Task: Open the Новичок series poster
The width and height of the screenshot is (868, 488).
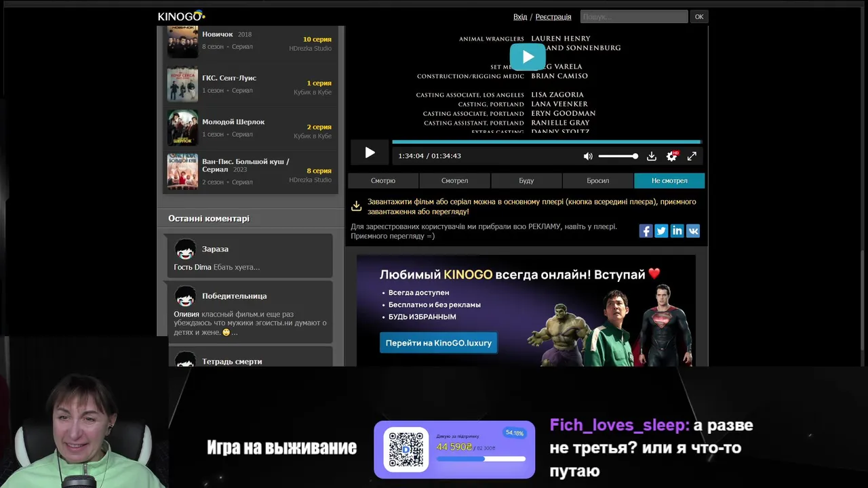Action: (x=182, y=41)
